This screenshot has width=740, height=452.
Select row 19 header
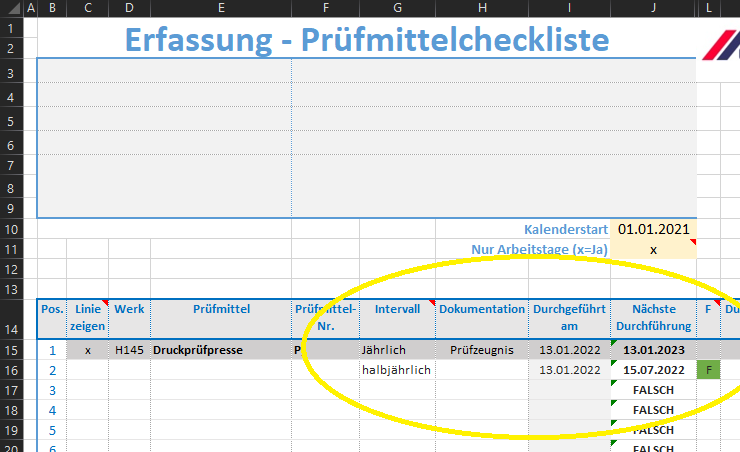click(11, 430)
